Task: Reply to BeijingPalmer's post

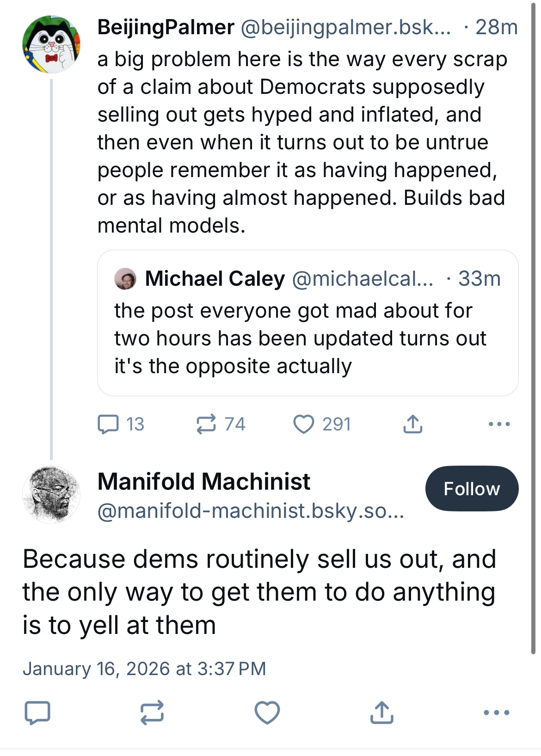Action: point(109,424)
